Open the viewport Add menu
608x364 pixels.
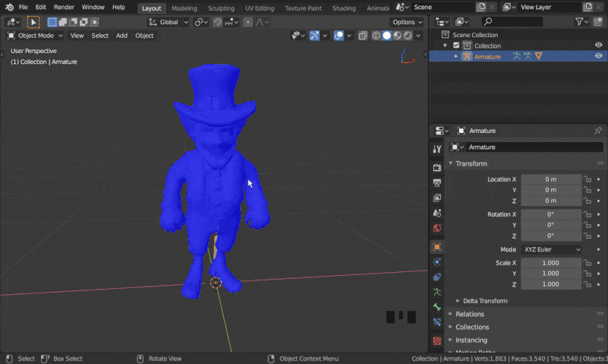coord(122,36)
